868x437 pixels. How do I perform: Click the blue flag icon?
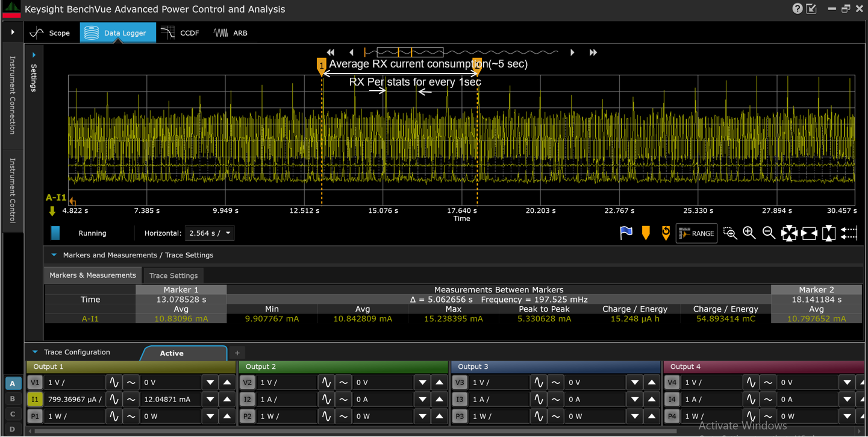coord(626,233)
